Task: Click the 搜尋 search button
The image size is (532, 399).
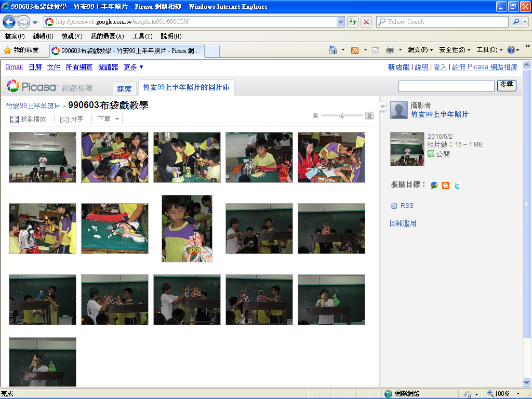Action: click(507, 85)
